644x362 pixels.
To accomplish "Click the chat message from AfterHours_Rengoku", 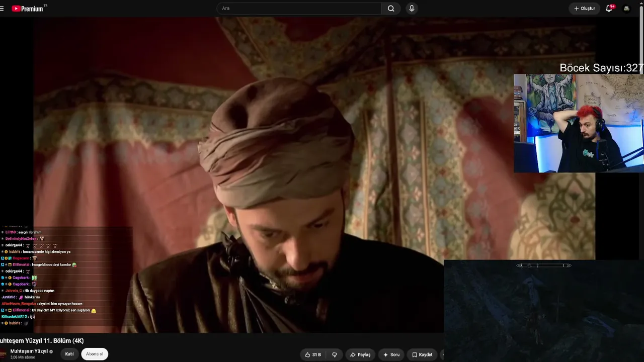I will pos(42,304).
